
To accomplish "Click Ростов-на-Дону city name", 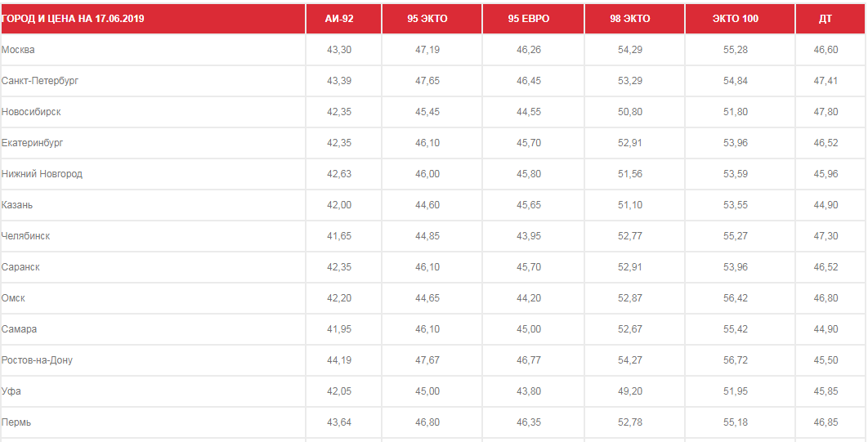I will (x=37, y=360).
